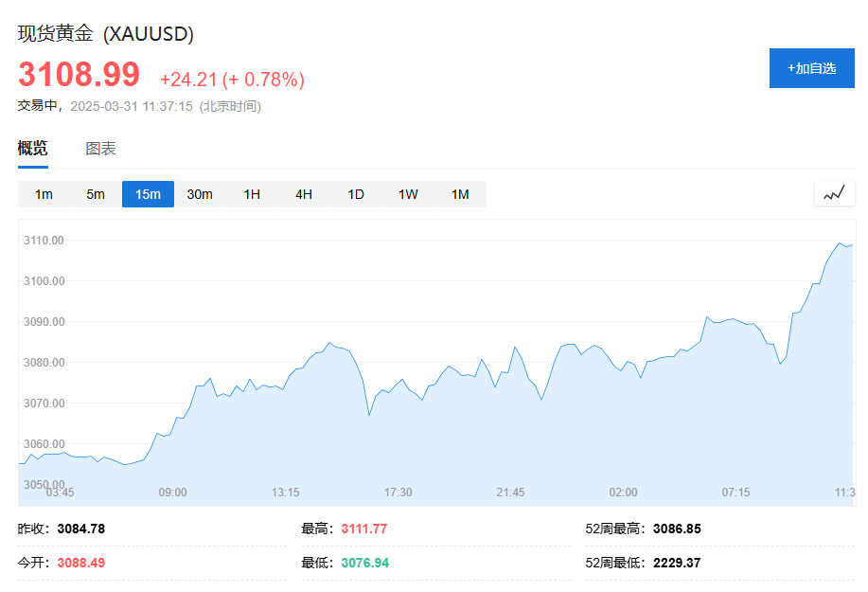
Task: Select the 1m interval
Action: (44, 194)
